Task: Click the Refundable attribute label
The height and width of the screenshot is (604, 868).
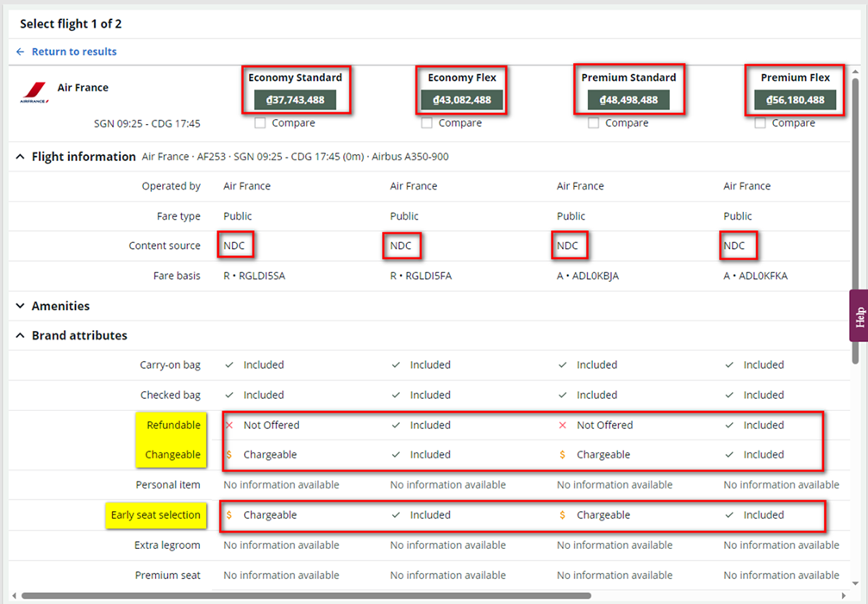Action: [173, 426]
